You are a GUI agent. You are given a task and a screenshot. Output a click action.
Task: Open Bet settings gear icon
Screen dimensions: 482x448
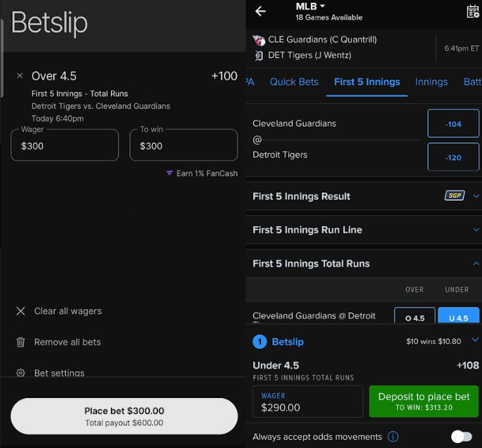21,373
